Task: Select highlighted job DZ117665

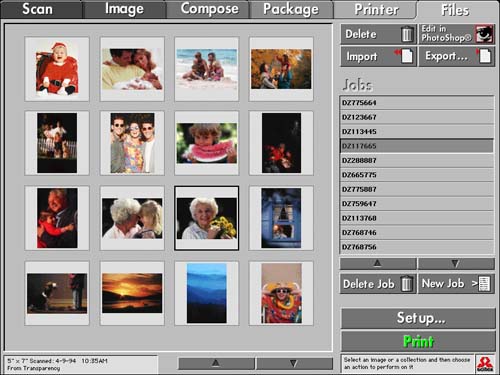Action: click(x=417, y=146)
